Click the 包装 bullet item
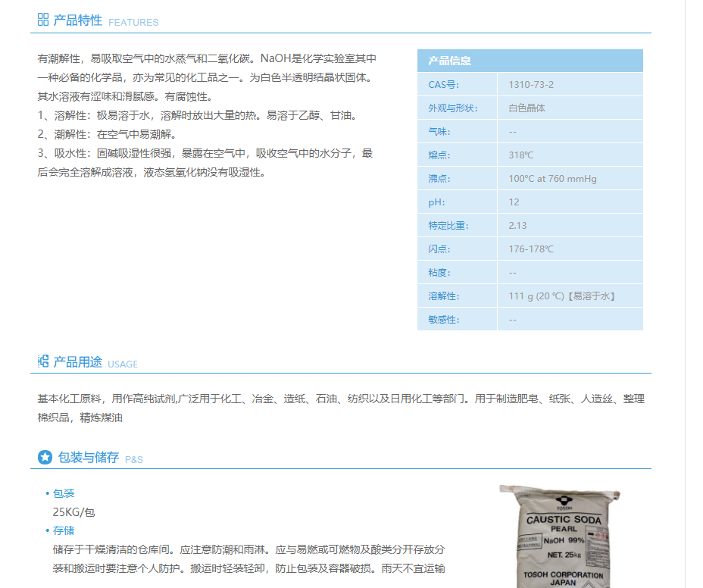This screenshot has width=703, height=588. point(64,493)
